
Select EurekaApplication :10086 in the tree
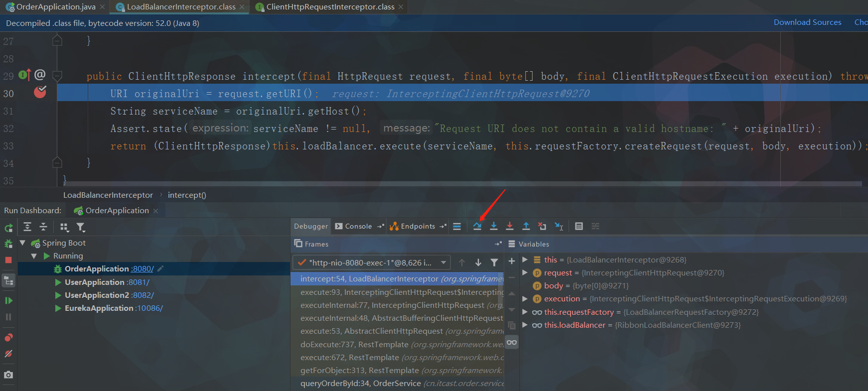tap(114, 308)
